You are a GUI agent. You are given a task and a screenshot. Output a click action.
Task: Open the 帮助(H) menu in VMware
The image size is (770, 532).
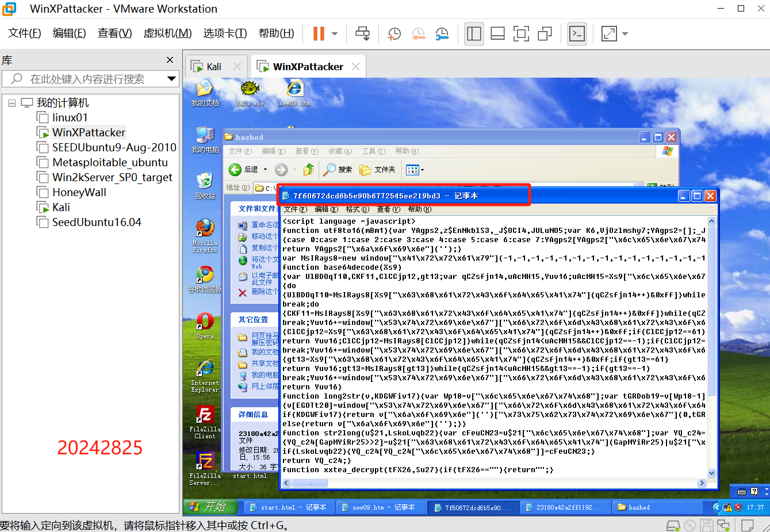click(277, 33)
